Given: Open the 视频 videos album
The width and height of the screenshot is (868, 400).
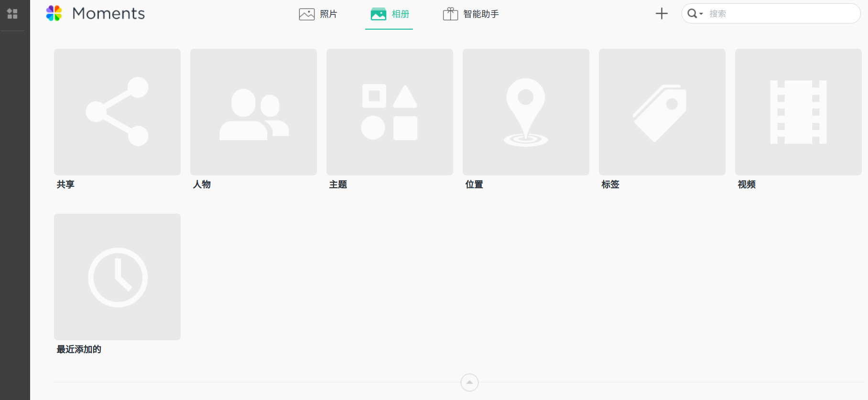Looking at the screenshot, I should [x=798, y=112].
